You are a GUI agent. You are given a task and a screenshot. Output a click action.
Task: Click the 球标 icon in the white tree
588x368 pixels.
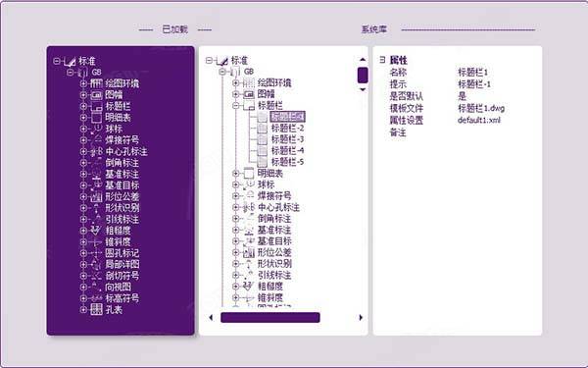click(x=249, y=184)
